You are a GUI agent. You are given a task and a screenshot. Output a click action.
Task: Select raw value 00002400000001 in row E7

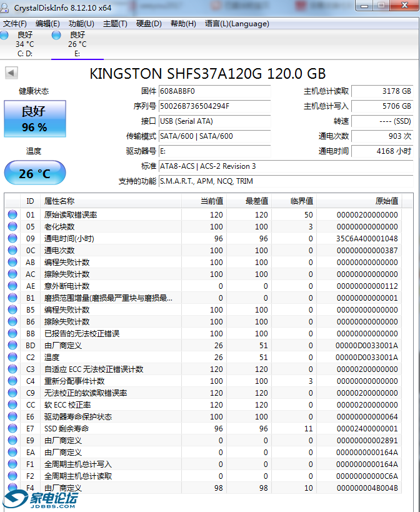tap(367, 428)
